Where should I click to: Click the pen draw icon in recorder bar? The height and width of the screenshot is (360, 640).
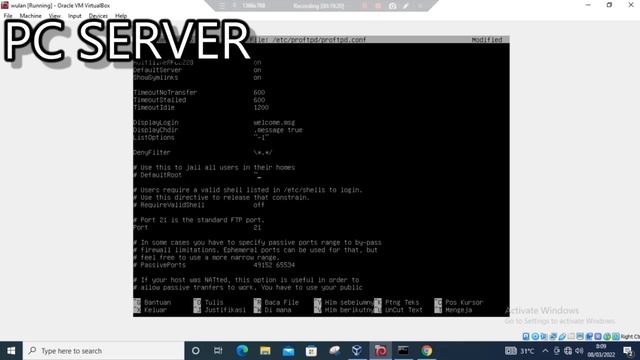click(x=406, y=6)
